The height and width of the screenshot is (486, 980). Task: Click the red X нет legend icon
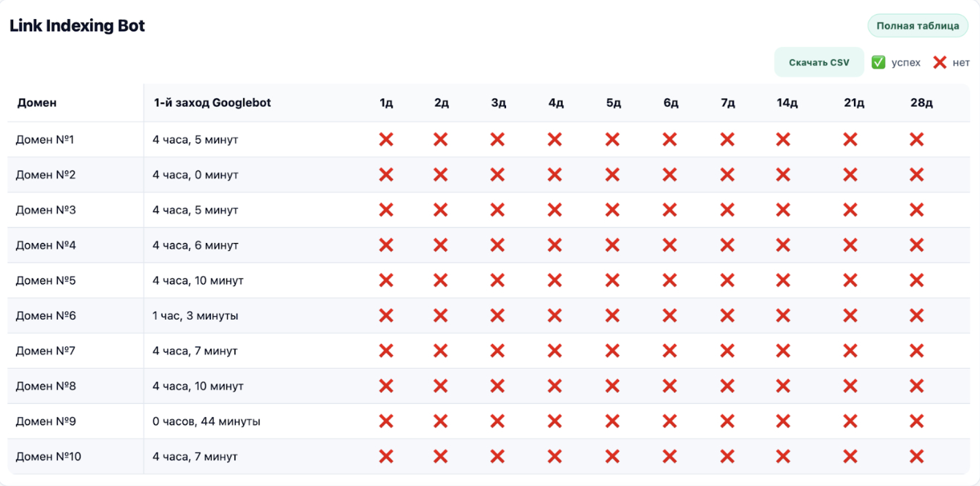point(940,62)
